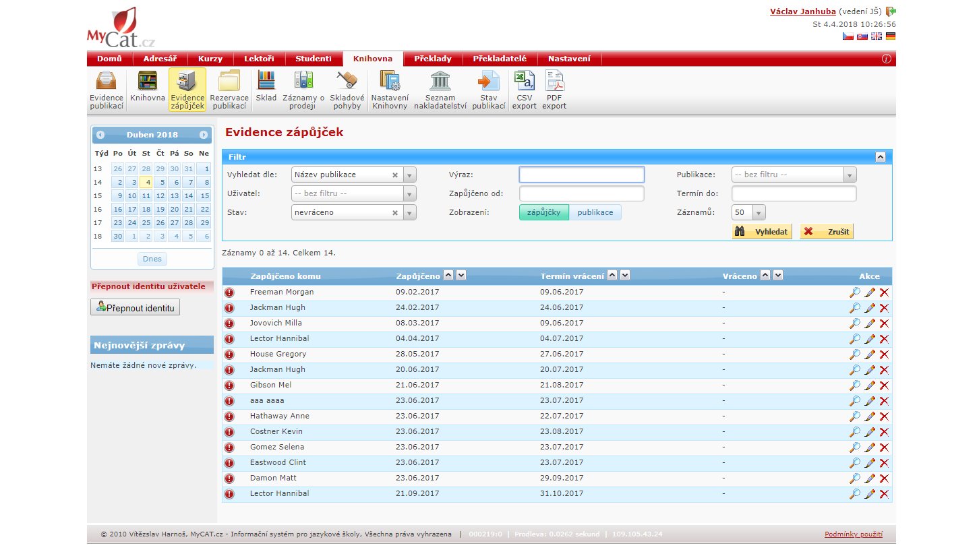
Task: Open the Sklad toolbar icon
Action: 266,86
